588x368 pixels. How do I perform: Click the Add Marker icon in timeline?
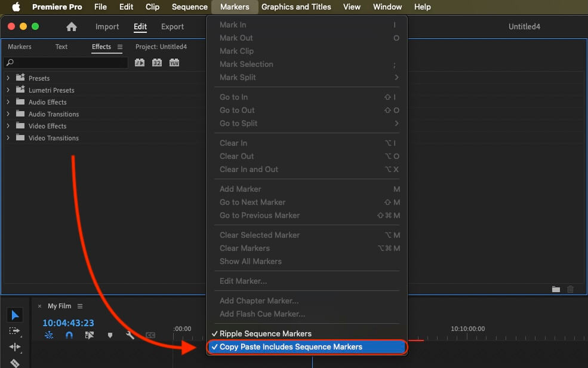pos(110,335)
